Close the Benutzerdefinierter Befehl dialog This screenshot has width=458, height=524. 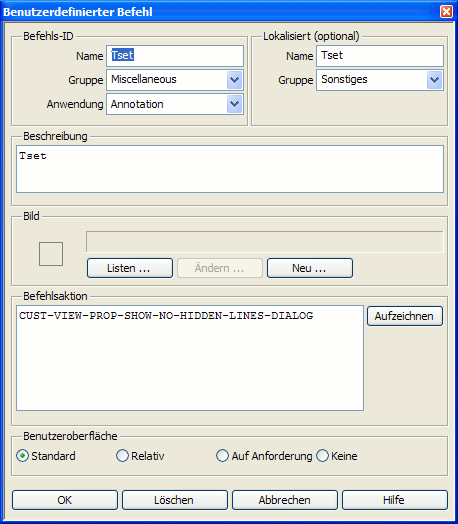(x=446, y=12)
